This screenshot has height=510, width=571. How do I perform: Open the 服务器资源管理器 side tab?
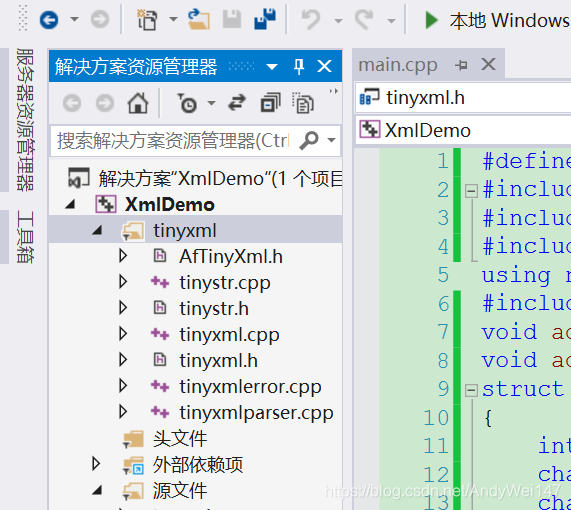[x=25, y=120]
